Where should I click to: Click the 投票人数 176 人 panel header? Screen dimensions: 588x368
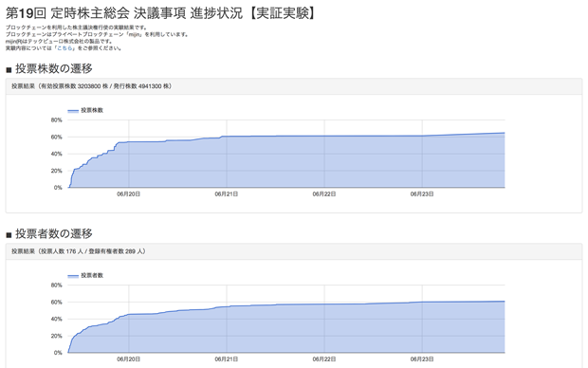coord(294,251)
